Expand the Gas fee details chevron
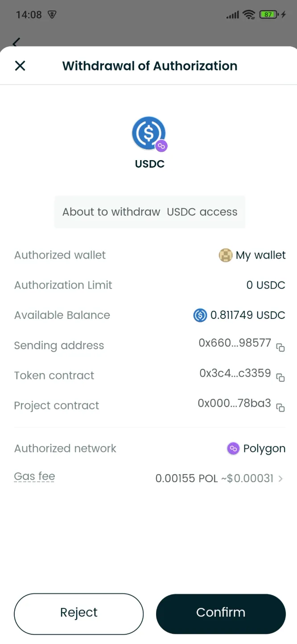The image size is (297, 644). click(x=281, y=478)
